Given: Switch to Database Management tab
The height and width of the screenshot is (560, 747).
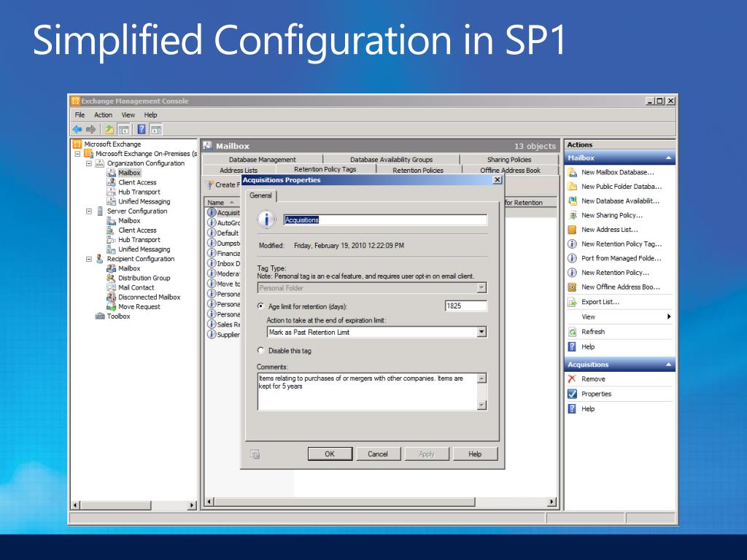Looking at the screenshot, I should [x=262, y=160].
